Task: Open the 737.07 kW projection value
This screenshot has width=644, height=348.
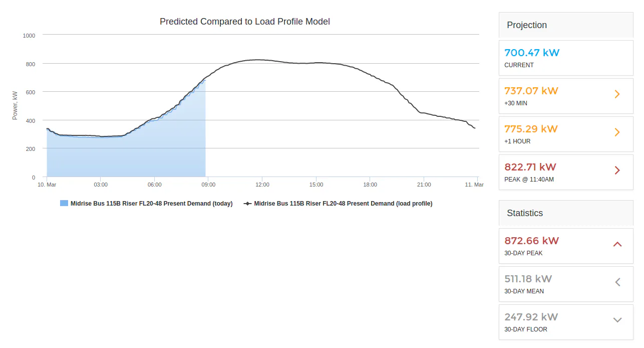Action: point(531,91)
